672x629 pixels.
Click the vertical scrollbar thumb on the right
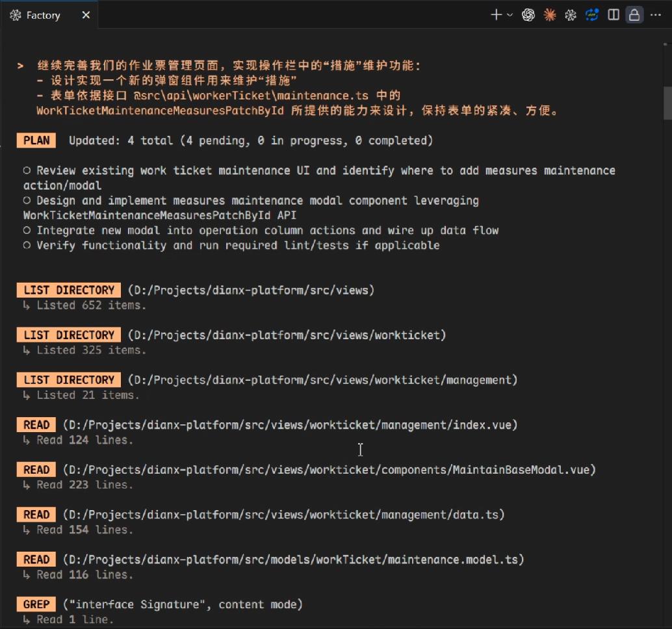[x=667, y=103]
